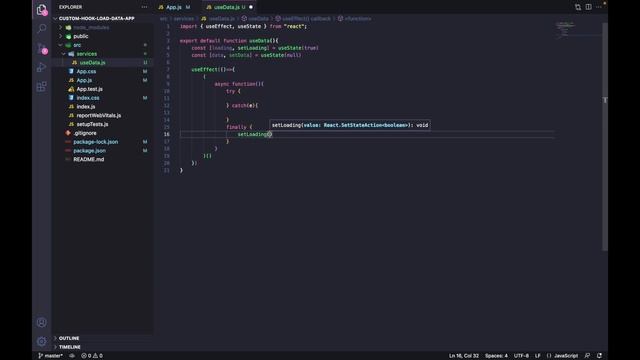
Task: Click the EXPLORER panel title
Action: pyautogui.click(x=70, y=7)
